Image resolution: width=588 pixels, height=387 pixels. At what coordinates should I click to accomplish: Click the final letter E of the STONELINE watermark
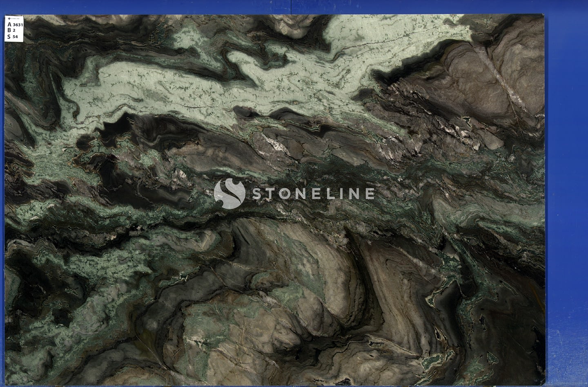(369, 193)
